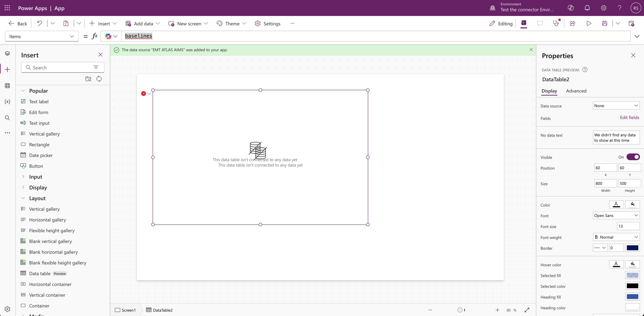644x316 pixels.
Task: Click the Save app icon
Action: click(605, 24)
